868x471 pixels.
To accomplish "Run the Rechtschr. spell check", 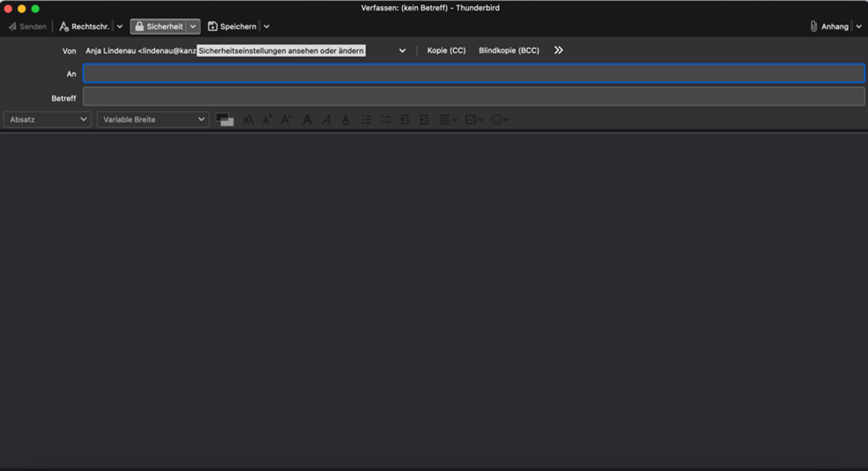I will coord(84,27).
